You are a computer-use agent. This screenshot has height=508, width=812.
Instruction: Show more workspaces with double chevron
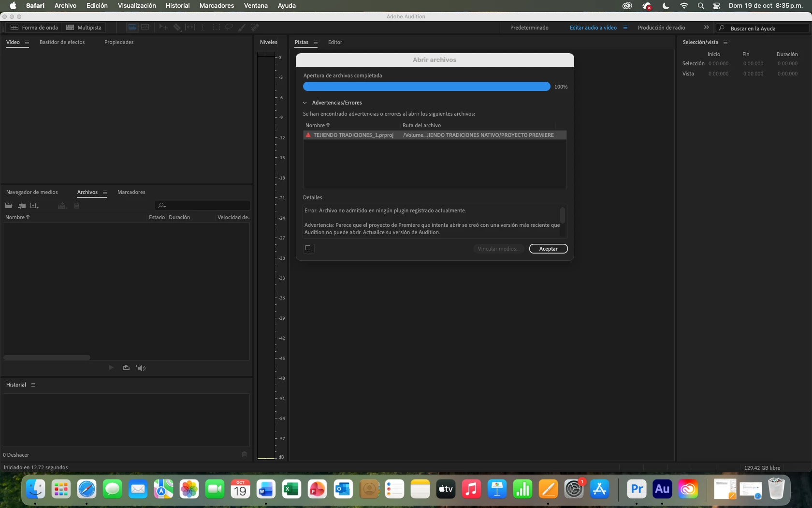click(707, 28)
